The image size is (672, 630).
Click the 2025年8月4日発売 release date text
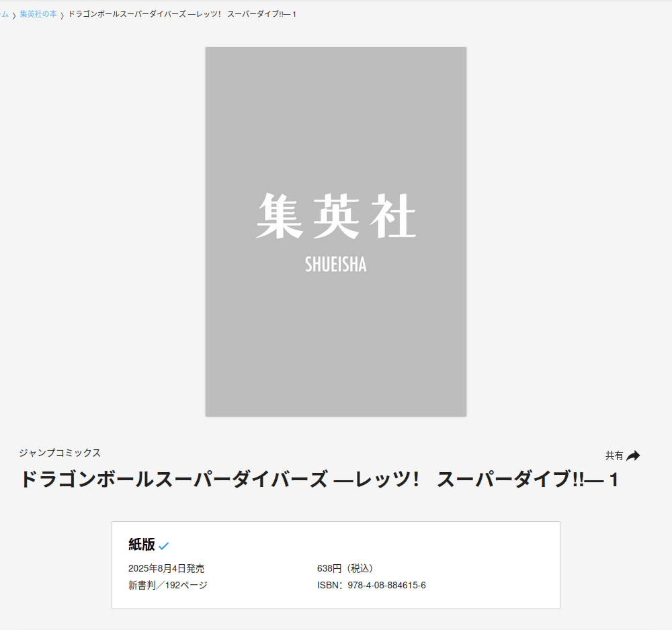pos(166,568)
